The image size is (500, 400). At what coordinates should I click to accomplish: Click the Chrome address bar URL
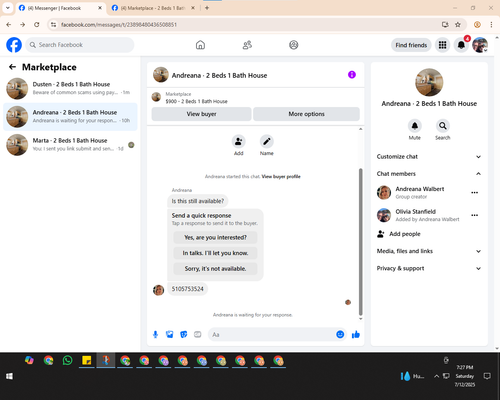click(119, 25)
